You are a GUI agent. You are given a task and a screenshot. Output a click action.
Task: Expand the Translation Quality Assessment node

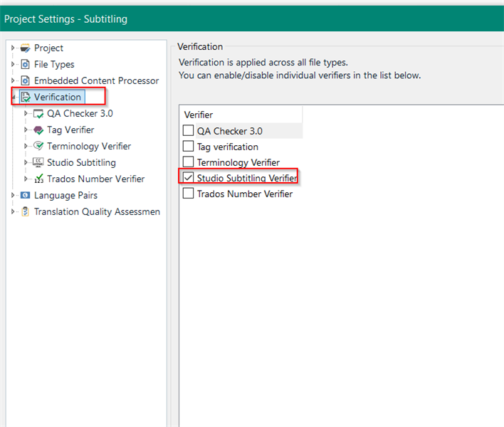(13, 212)
